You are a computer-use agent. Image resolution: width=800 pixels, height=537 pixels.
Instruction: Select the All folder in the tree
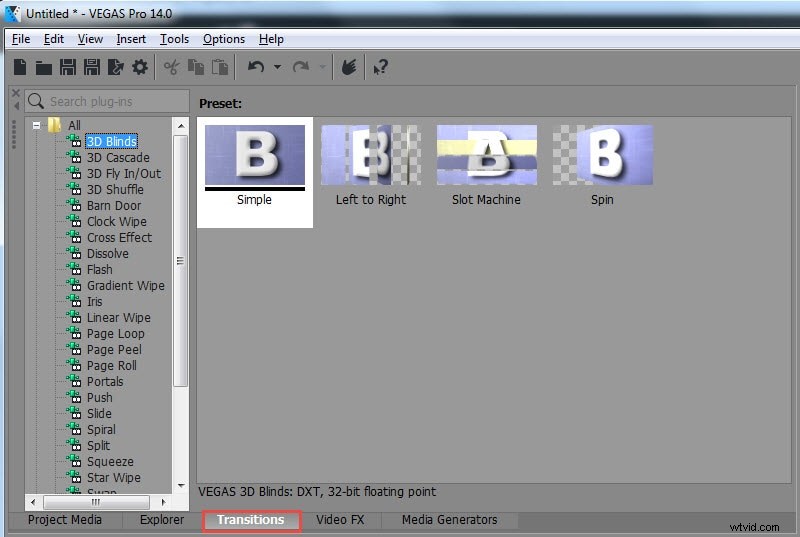(x=74, y=125)
